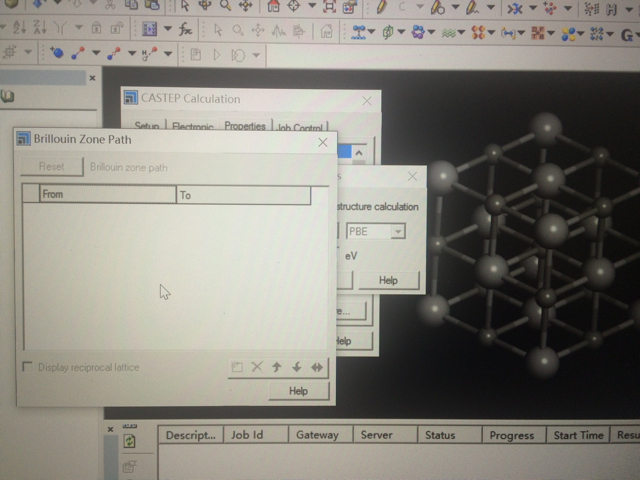Viewport: 640px width, 480px height.
Task: Select the Translation four-arrow tool in top toolbar
Action: [x=246, y=6]
